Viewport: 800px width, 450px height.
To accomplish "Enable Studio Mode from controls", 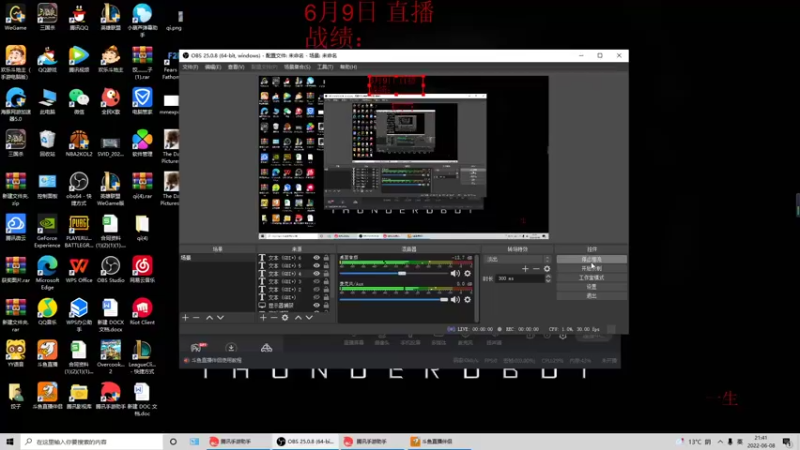I will point(591,278).
